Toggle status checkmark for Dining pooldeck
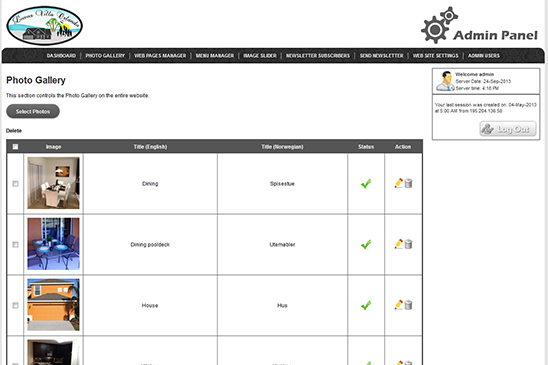The height and width of the screenshot is (365, 548). 366,244
